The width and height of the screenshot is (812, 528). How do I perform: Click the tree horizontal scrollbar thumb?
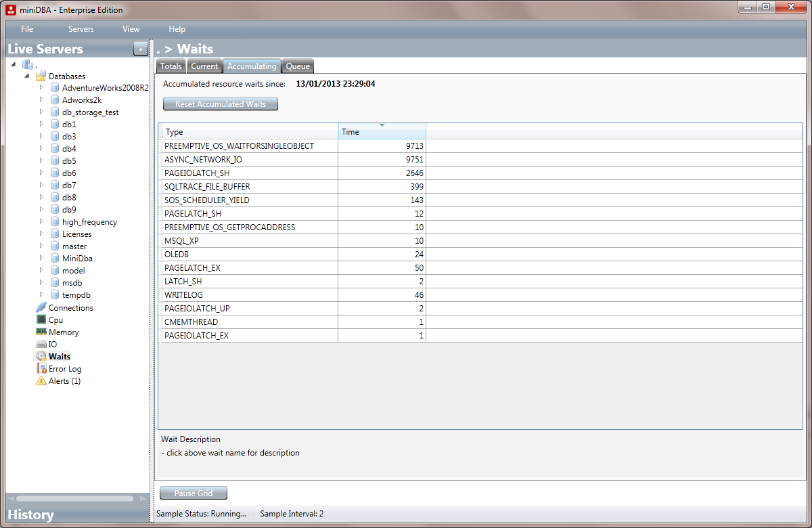(x=75, y=499)
